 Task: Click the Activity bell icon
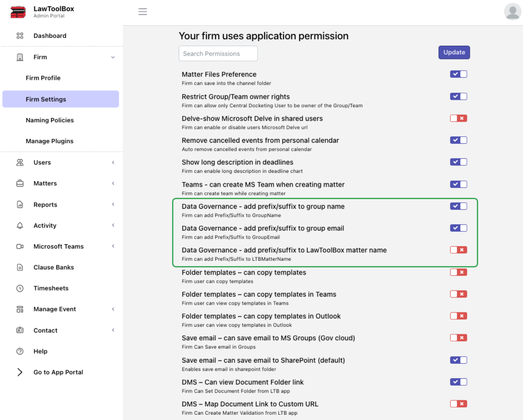[x=20, y=226]
